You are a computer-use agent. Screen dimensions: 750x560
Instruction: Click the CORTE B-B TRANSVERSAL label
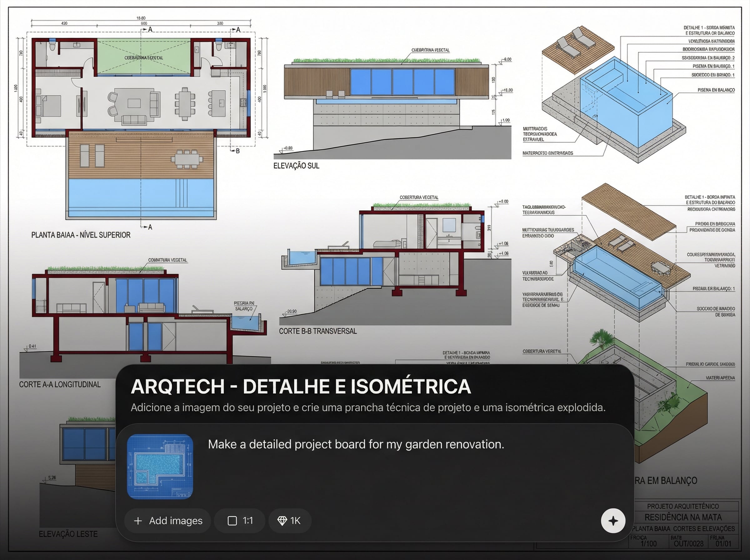coord(317,331)
